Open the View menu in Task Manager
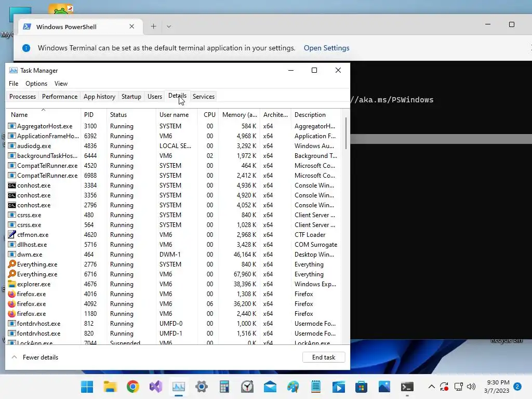 click(x=61, y=84)
